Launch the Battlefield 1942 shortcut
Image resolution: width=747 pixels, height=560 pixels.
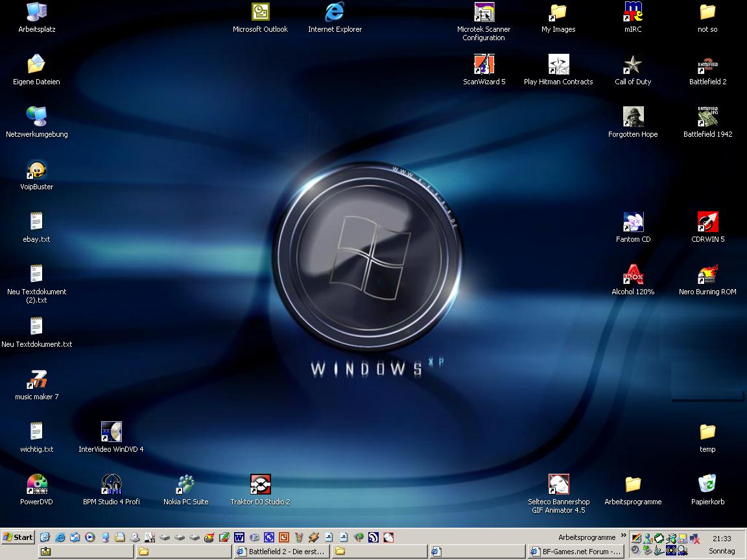point(708,122)
